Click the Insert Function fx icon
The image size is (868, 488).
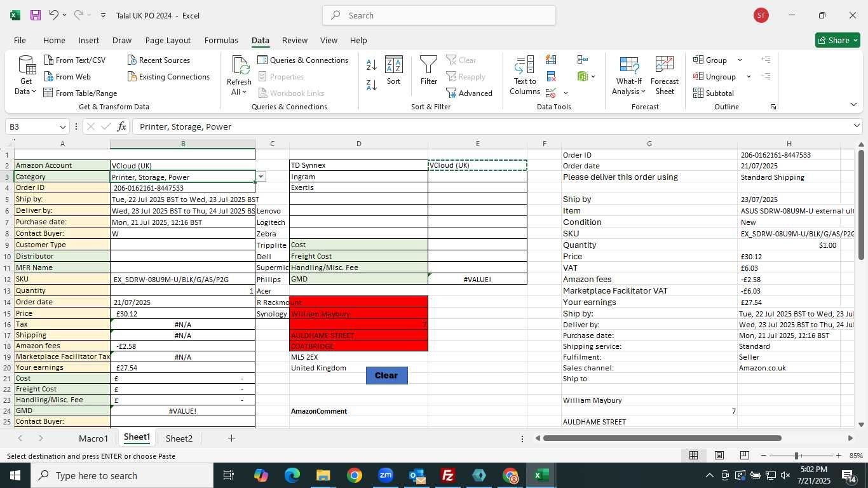(122, 126)
